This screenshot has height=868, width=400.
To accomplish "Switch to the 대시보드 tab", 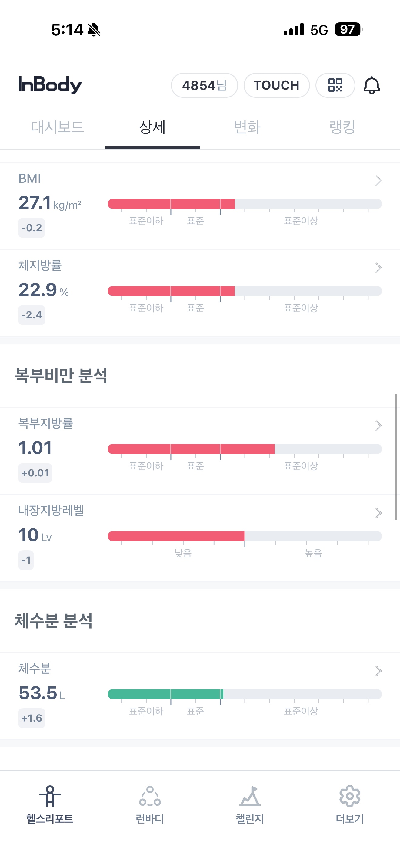I will pyautogui.click(x=57, y=127).
